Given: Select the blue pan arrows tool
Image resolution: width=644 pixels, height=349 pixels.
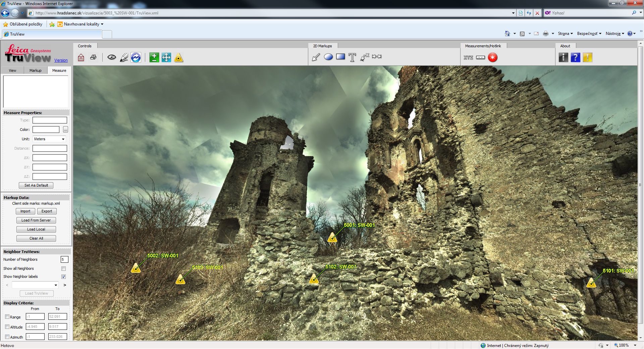Looking at the screenshot, I should point(166,57).
